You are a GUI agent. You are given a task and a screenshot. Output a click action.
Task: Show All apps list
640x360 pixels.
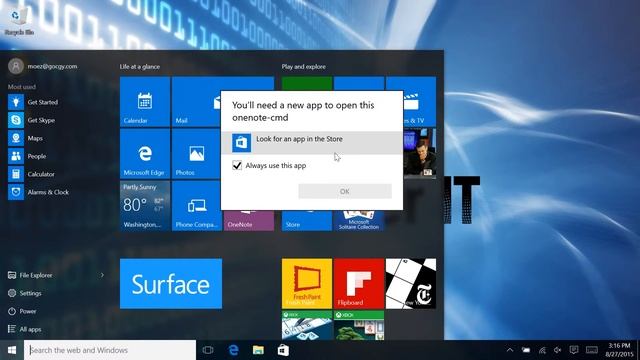coord(24,329)
